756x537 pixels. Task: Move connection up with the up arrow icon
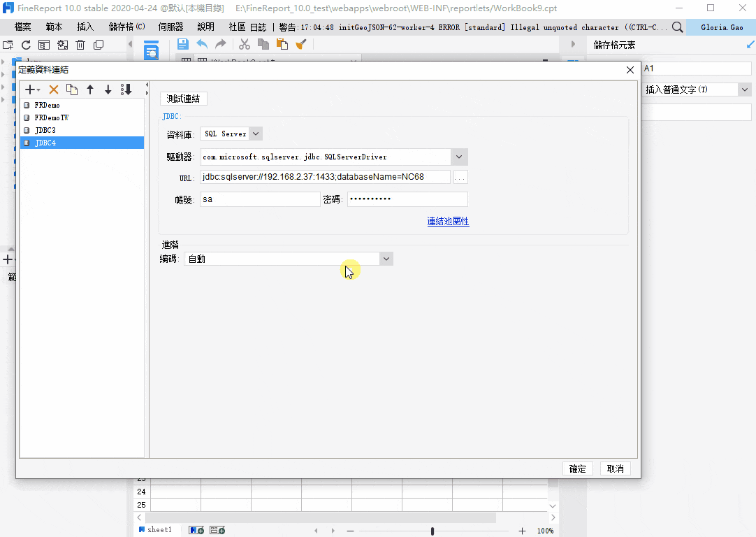click(89, 89)
